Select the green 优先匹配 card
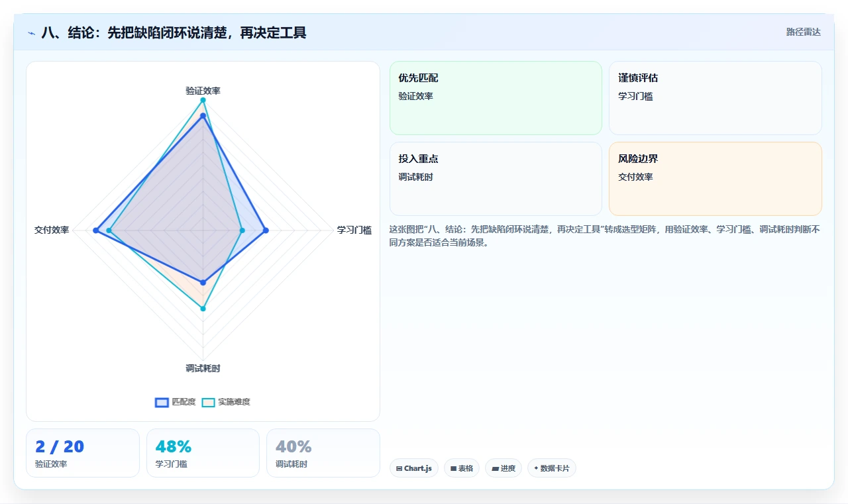Screen dimensions: 848x504 pos(496,98)
